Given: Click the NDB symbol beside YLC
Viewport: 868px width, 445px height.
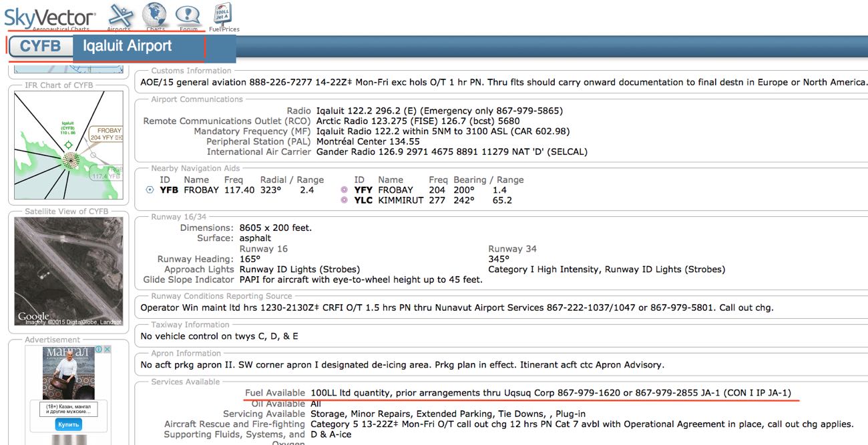Looking at the screenshot, I should 345,200.
